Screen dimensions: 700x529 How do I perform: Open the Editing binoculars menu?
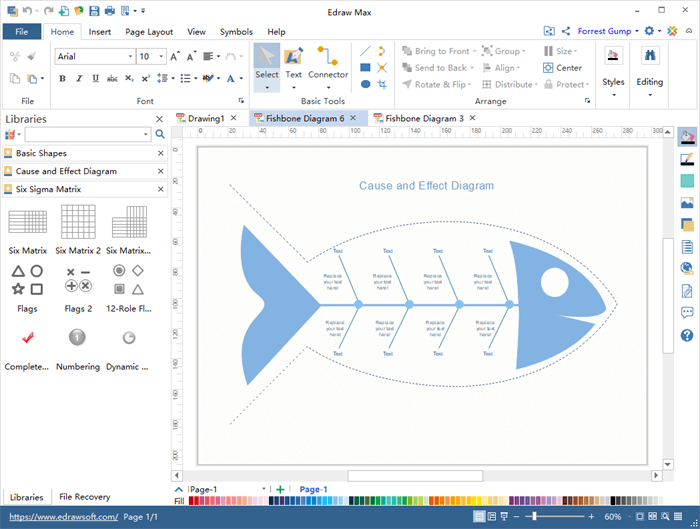(x=650, y=71)
